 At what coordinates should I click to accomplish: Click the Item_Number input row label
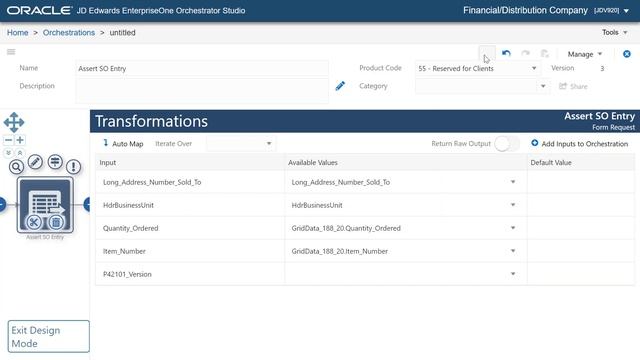click(x=124, y=251)
